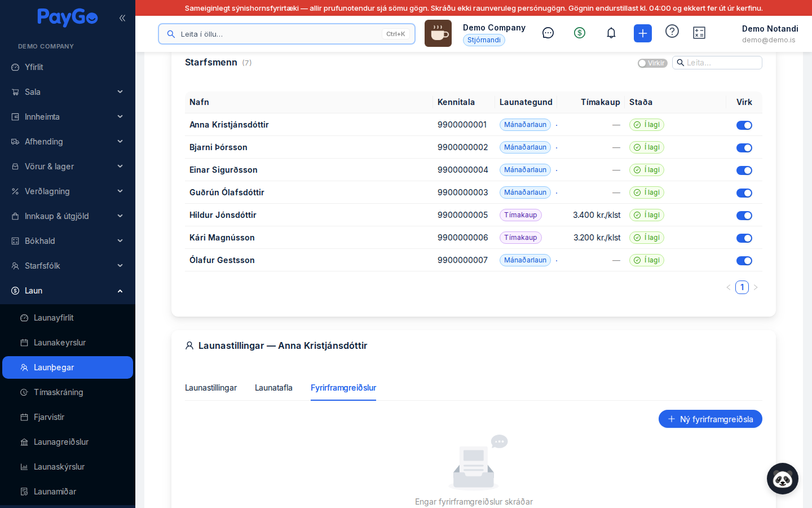Screen dimensions: 812x508
Task: Expand the Innheimta menu
Action: pyautogui.click(x=68, y=117)
